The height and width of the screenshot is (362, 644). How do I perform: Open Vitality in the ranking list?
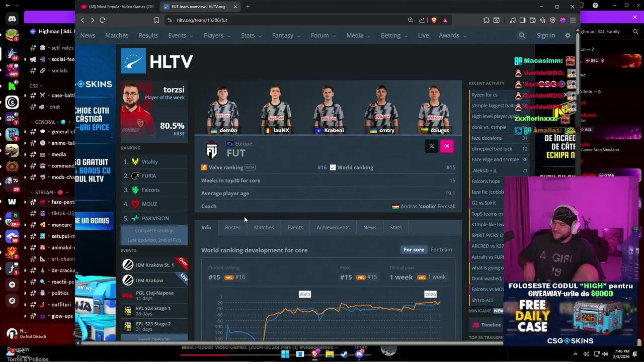[x=149, y=161]
